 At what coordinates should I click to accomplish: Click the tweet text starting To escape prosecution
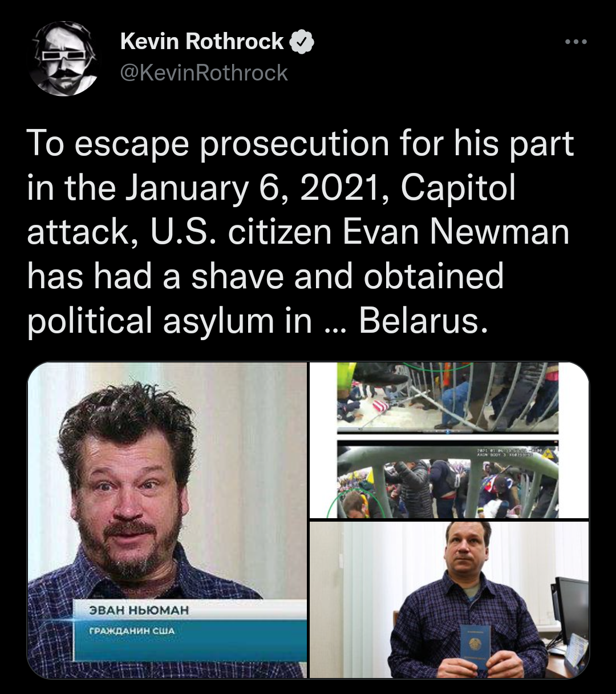coord(301,233)
